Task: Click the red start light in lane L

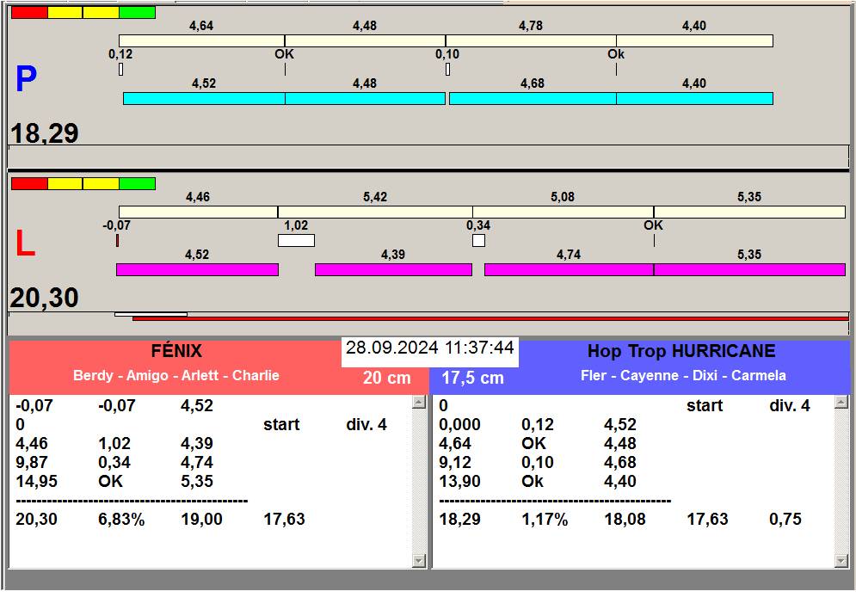Action: (x=28, y=184)
